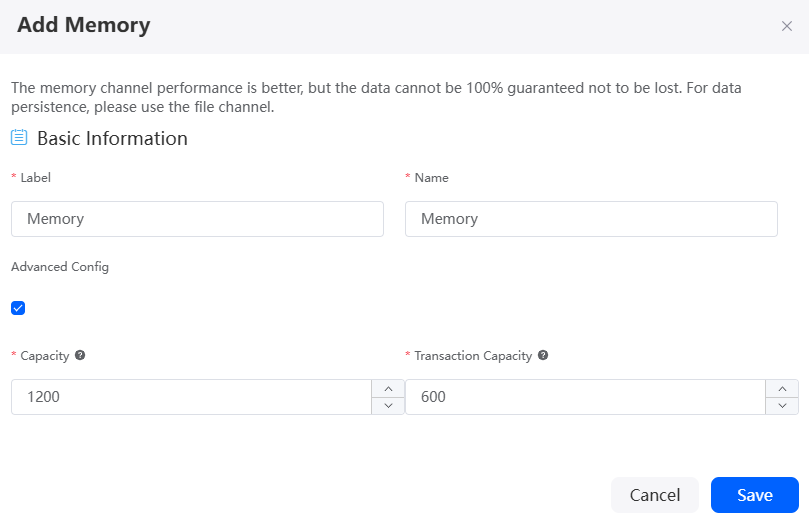Cancel adding the memory channel
This screenshot has height=520, width=809.
click(655, 495)
